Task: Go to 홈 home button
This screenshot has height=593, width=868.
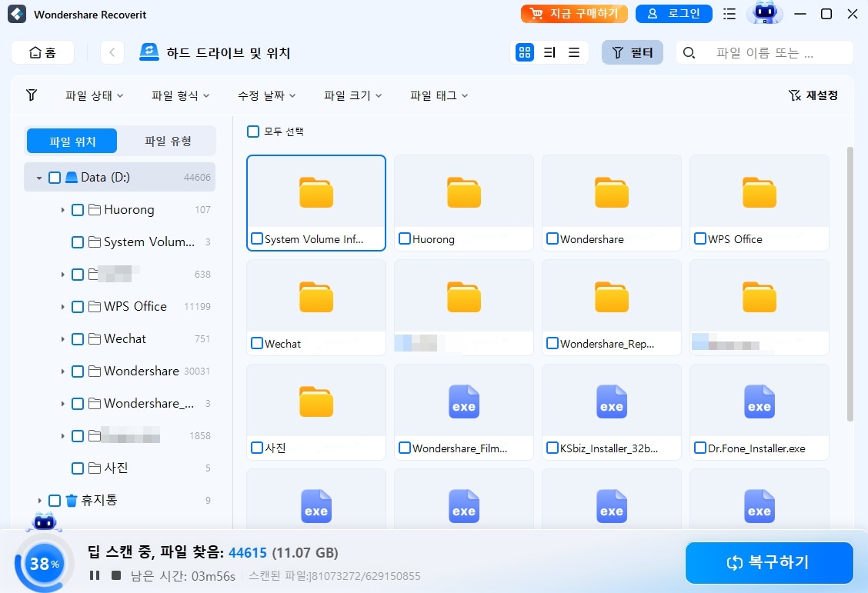Action: [x=42, y=52]
